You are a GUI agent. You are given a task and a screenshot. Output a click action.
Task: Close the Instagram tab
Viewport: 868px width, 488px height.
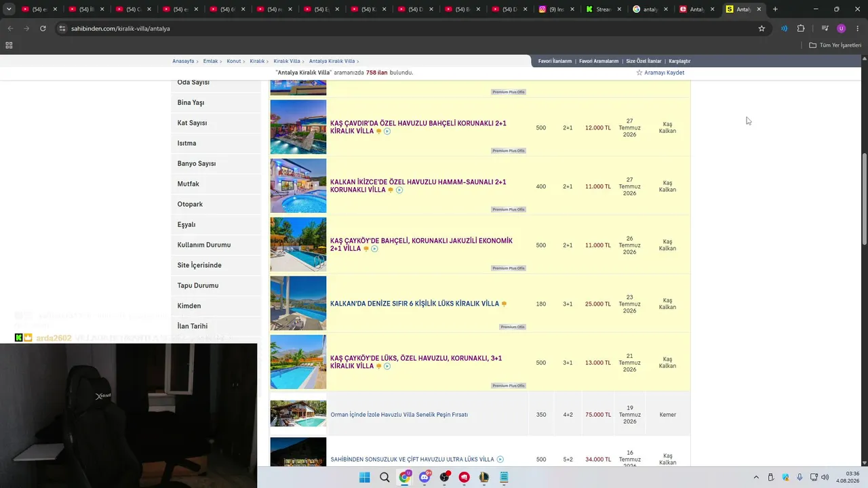[x=572, y=9]
